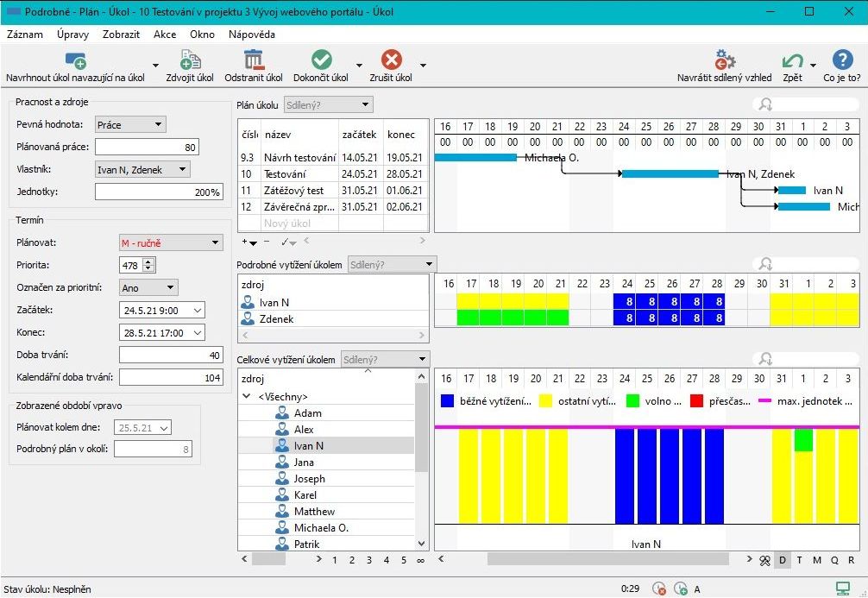Click search icon above Celkové vytížení chart
Viewport: 868px width, 598px height.
(x=765, y=359)
